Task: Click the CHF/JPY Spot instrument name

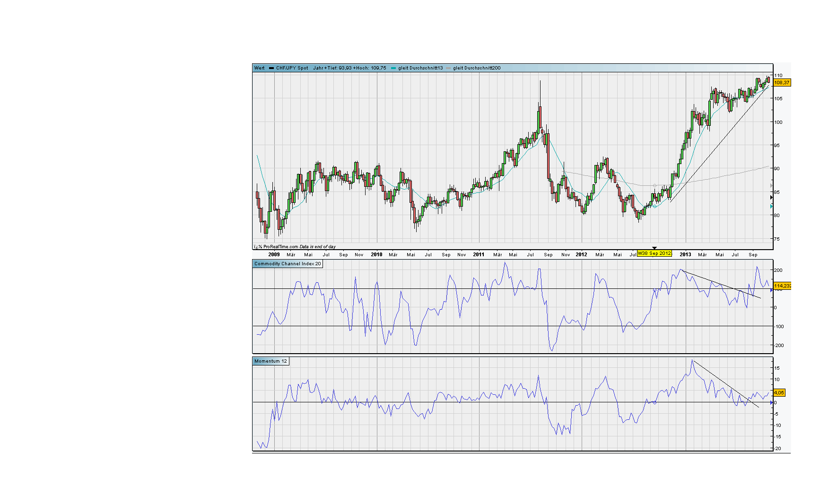Action: pos(292,68)
